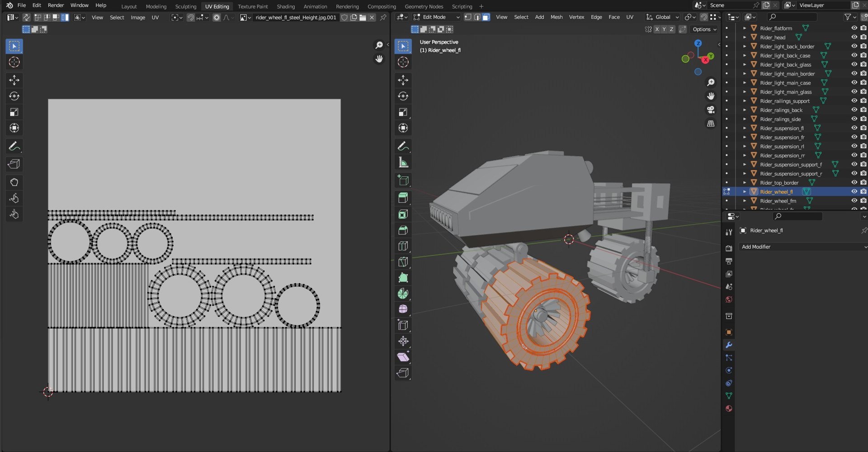Select the Annotate tool in 3D viewport
868x452 pixels.
pyautogui.click(x=403, y=146)
